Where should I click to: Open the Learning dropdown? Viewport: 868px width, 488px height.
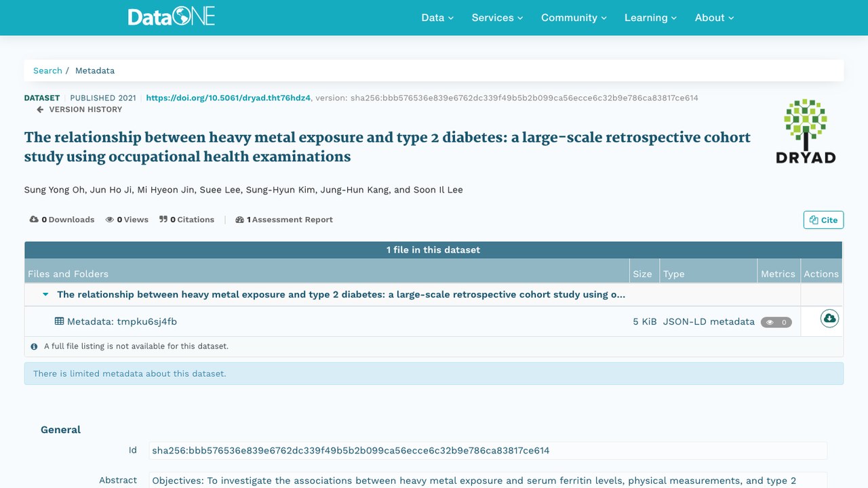click(x=650, y=18)
